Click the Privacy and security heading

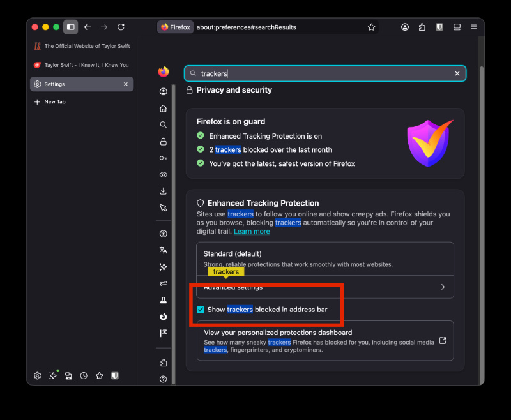[x=234, y=90]
